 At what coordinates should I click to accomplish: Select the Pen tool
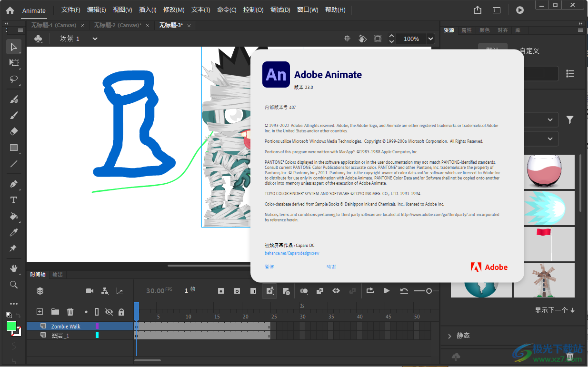[14, 184]
